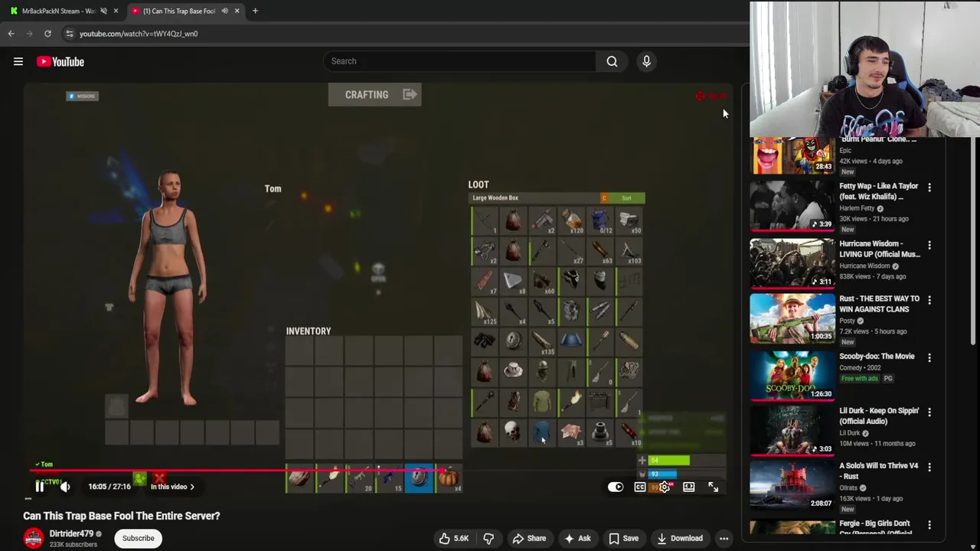Image resolution: width=980 pixels, height=551 pixels.
Task: Enter full screen mode
Action: [713, 487]
